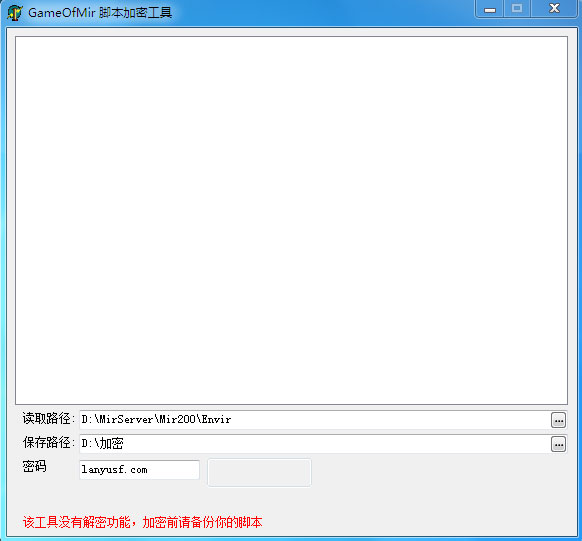Place cursor after Envir in read path

coord(232,420)
